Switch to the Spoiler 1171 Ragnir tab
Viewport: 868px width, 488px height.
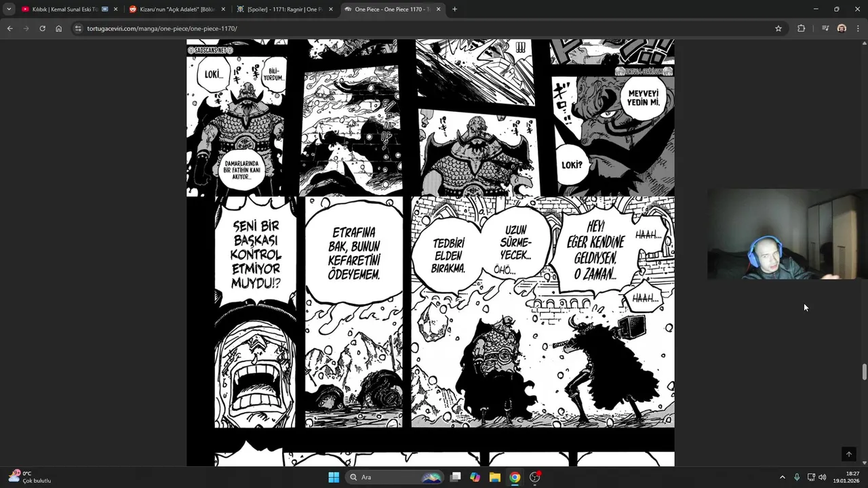tap(285, 9)
